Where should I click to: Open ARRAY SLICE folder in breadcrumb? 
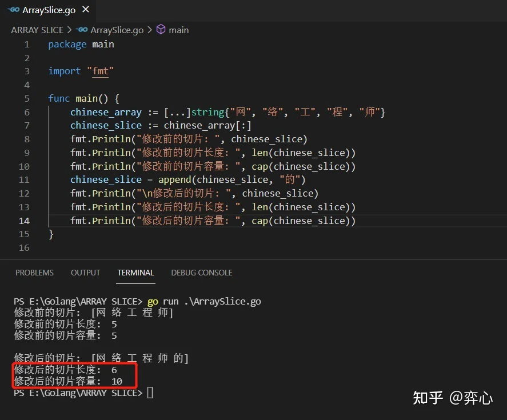[37, 30]
